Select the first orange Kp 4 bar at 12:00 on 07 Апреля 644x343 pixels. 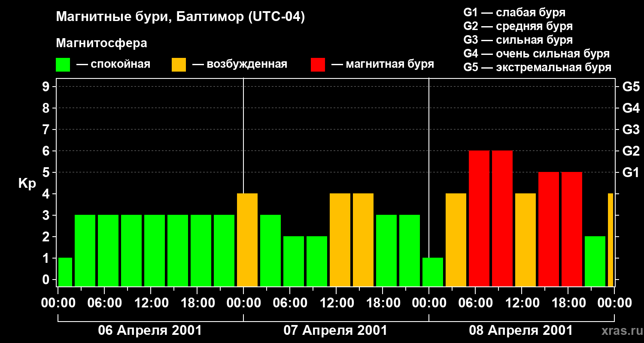coord(340,240)
